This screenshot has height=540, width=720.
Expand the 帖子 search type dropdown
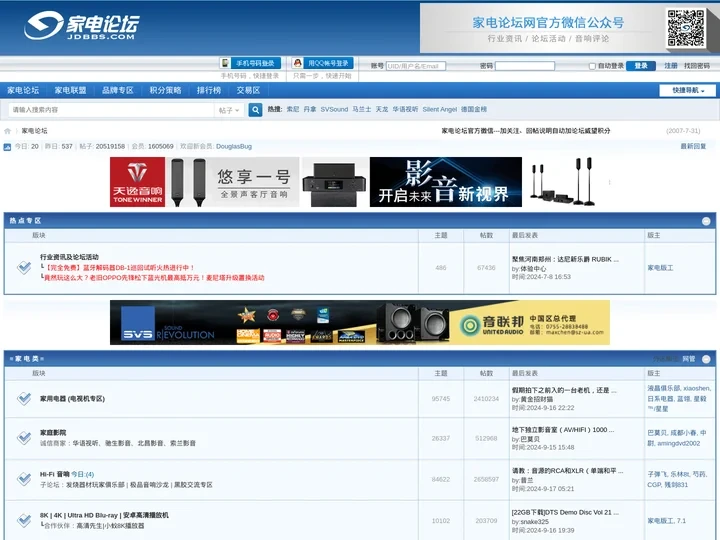pos(229,110)
